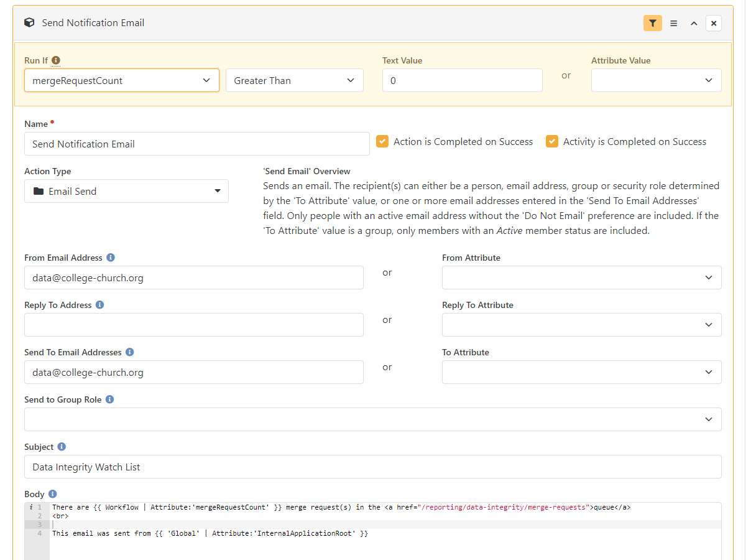
Task: Click the reorder handle (three lines) icon
Action: [x=674, y=23]
